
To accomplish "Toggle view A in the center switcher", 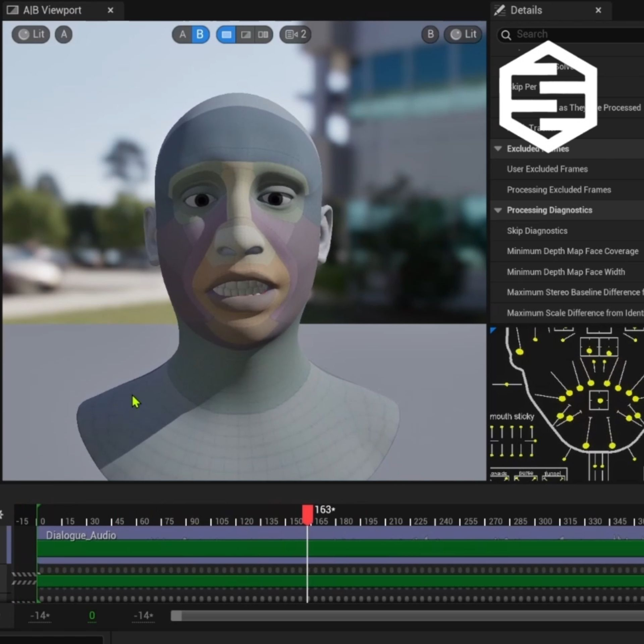I will (182, 34).
